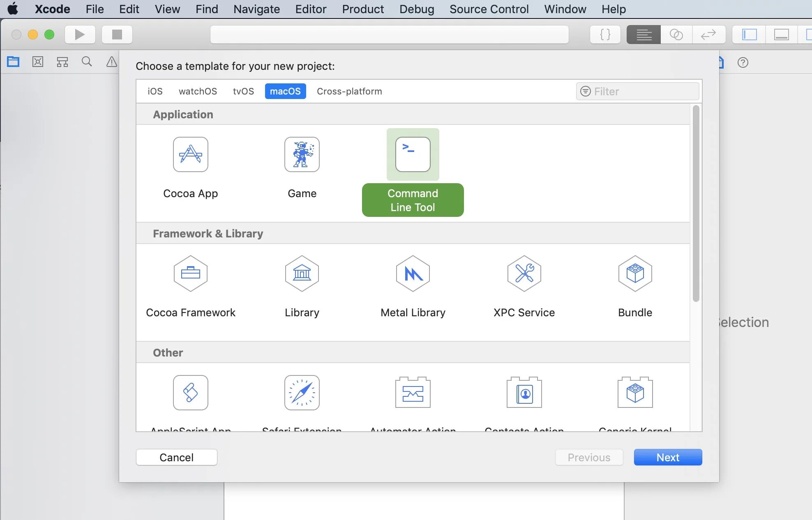This screenshot has width=812, height=520.
Task: Select the Bundle template icon
Action: coord(635,274)
